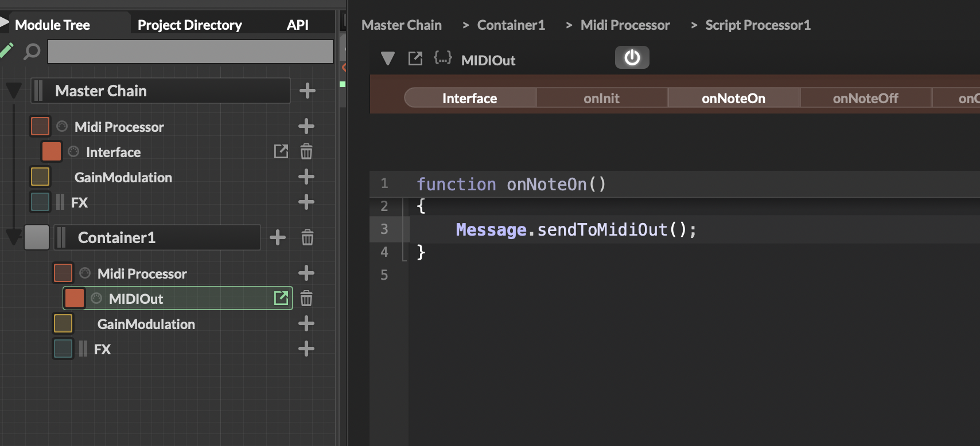Click Master Chain in the breadcrumb

(x=402, y=25)
